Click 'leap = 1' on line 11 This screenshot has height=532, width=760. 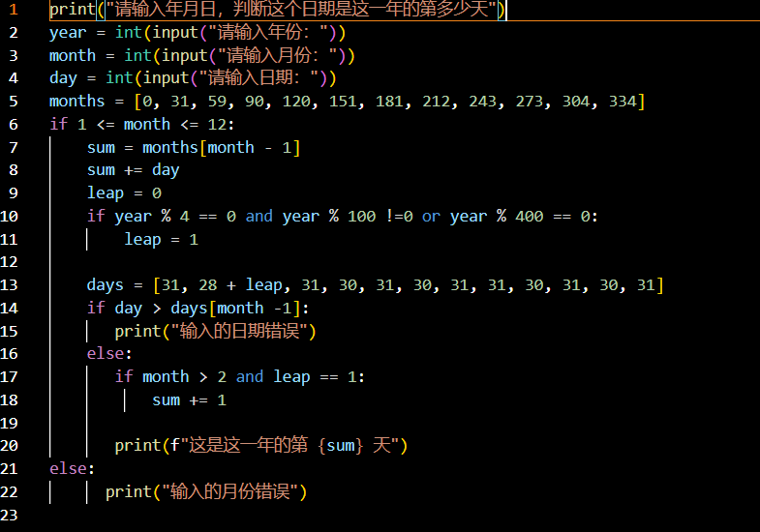coord(162,239)
